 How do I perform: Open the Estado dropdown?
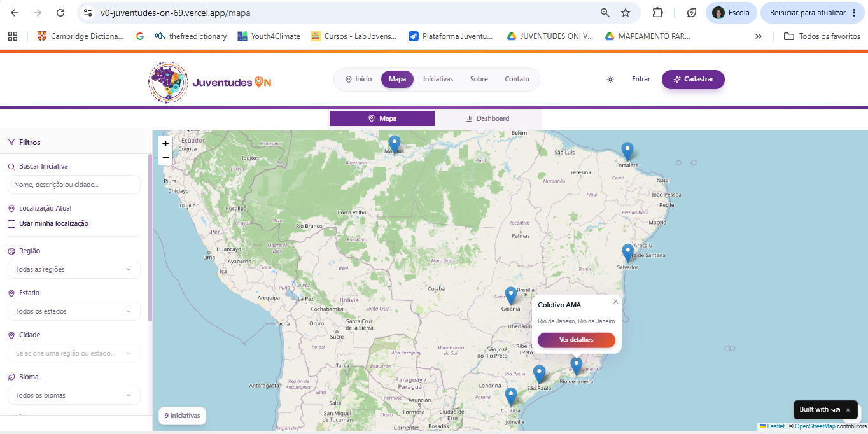[x=74, y=311]
